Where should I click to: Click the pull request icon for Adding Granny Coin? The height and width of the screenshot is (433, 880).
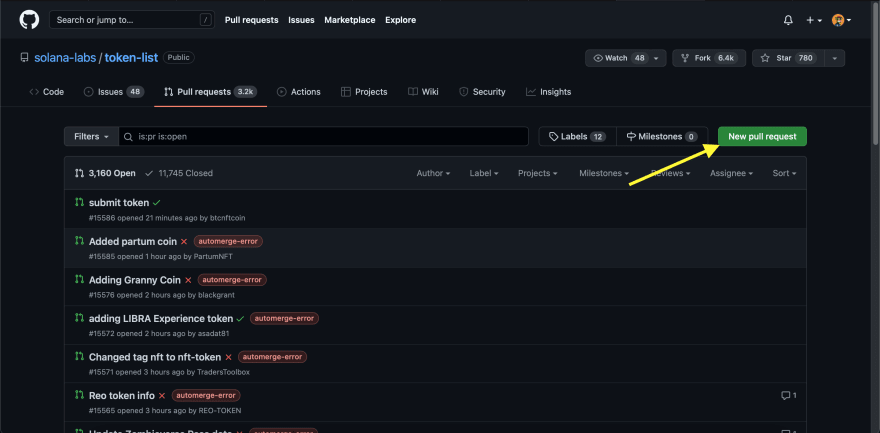point(80,279)
